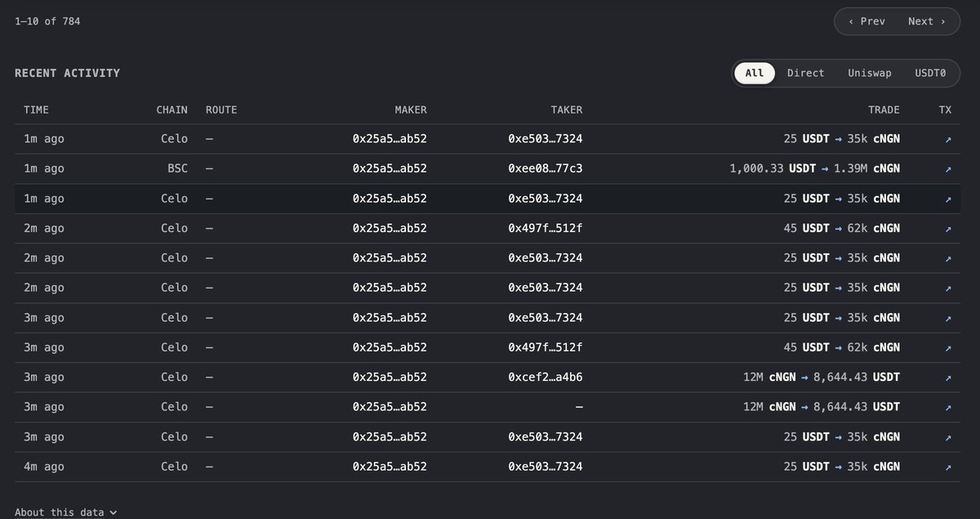Open TX arrow for taker 0xcef2…a4b6 row

coord(948,378)
